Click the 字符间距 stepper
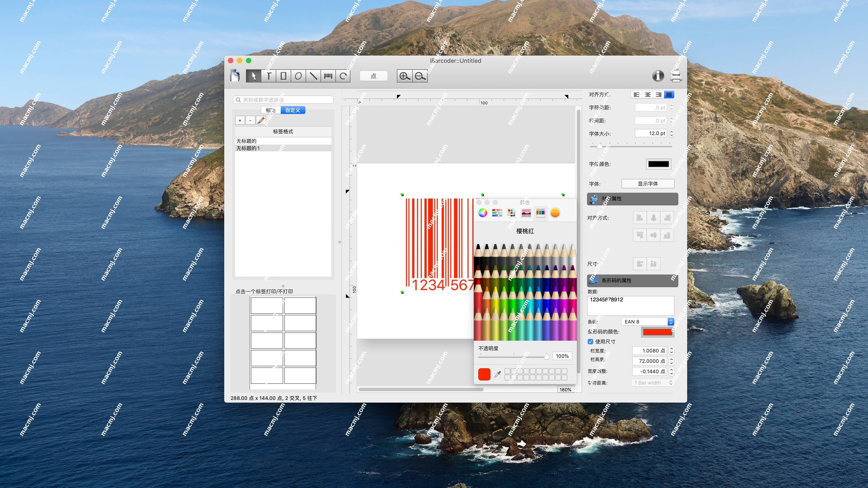868x488 pixels. point(671,108)
